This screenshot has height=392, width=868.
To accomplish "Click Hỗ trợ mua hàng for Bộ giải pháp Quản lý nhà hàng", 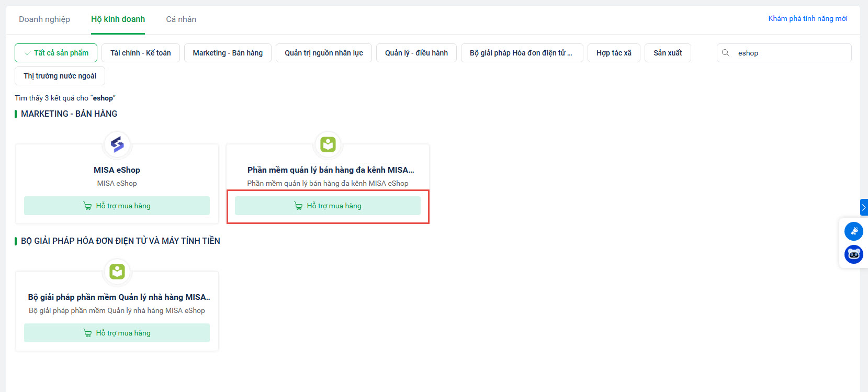I will [117, 333].
